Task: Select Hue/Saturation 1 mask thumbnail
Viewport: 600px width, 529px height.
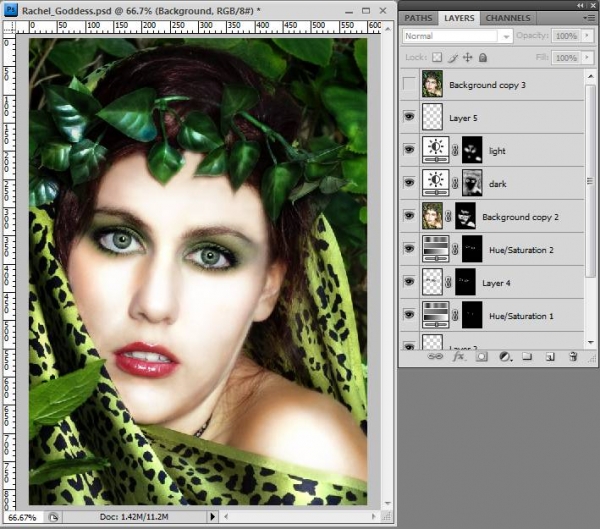Action: pos(472,315)
